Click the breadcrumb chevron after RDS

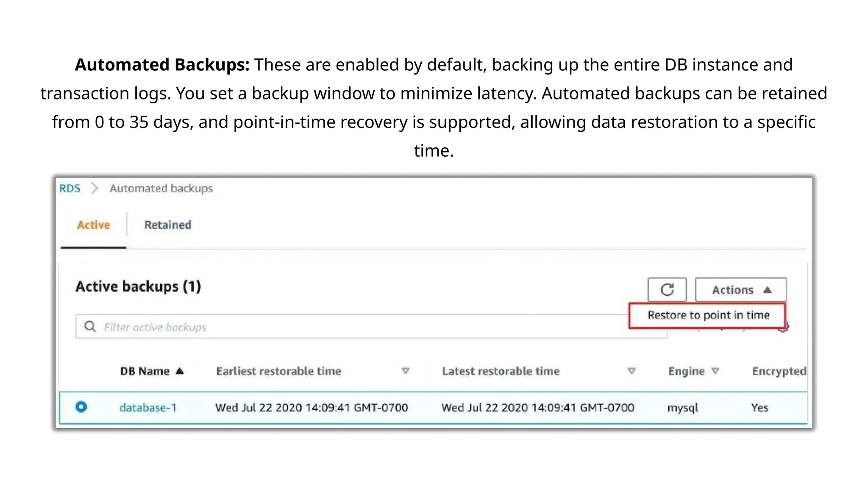(x=95, y=189)
